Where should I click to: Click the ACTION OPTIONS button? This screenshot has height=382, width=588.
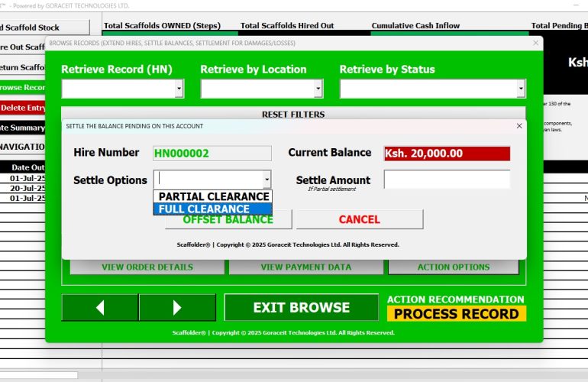(x=453, y=267)
